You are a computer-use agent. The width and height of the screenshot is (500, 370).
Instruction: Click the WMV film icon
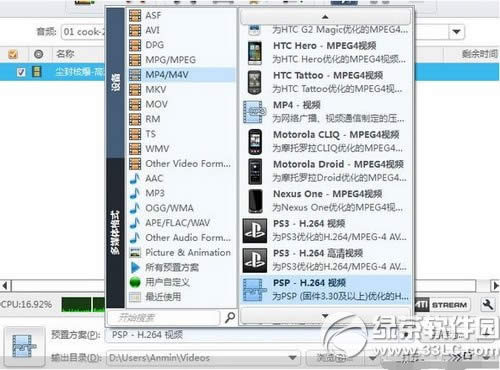point(135,149)
